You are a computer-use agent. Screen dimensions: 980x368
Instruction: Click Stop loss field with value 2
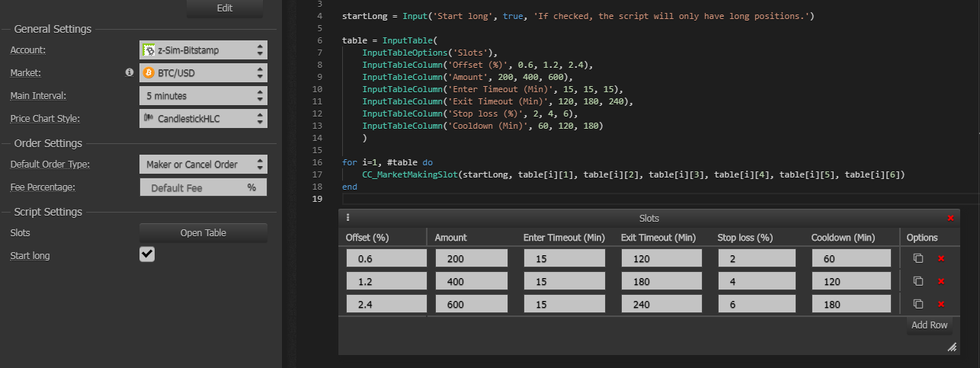click(757, 258)
